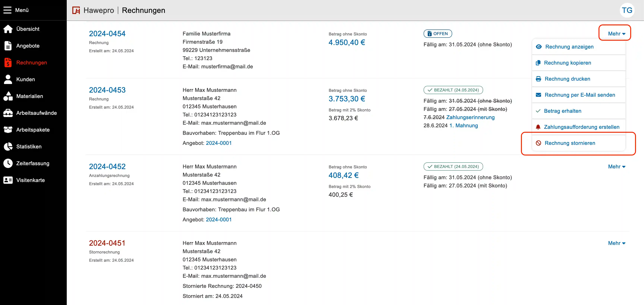This screenshot has height=305, width=644.
Task: Select Betrag erhalten menu entry
Action: coord(579,111)
